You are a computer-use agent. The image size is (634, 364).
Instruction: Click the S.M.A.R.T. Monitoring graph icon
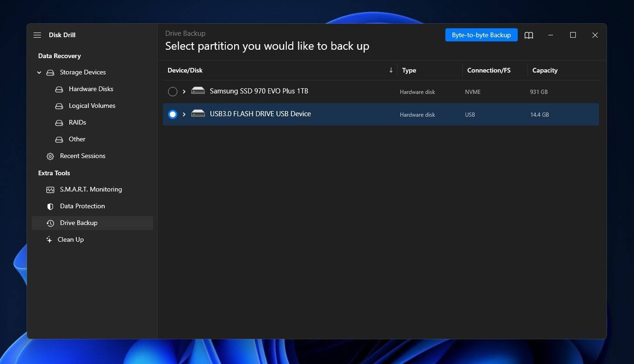50,190
